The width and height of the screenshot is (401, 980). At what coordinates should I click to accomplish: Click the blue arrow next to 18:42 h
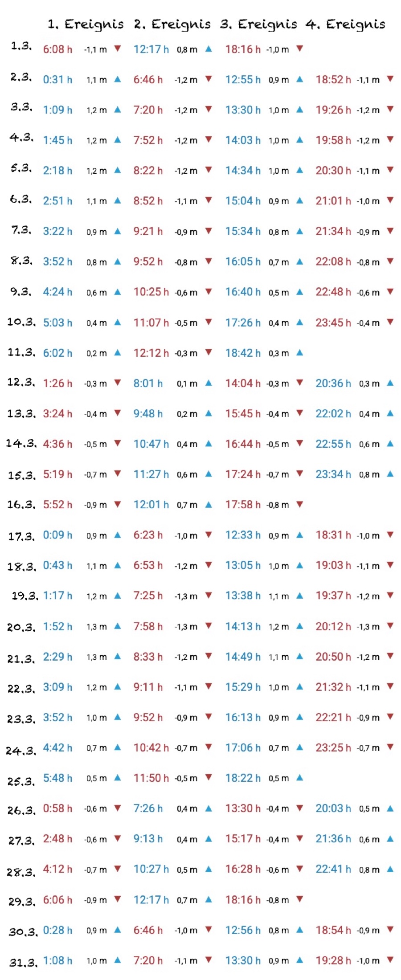click(x=300, y=352)
